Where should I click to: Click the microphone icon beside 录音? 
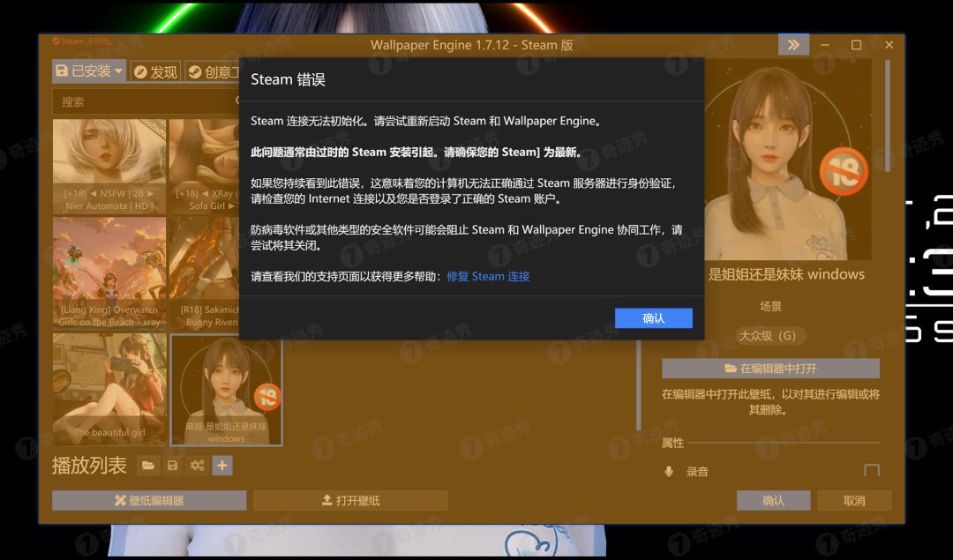[669, 471]
